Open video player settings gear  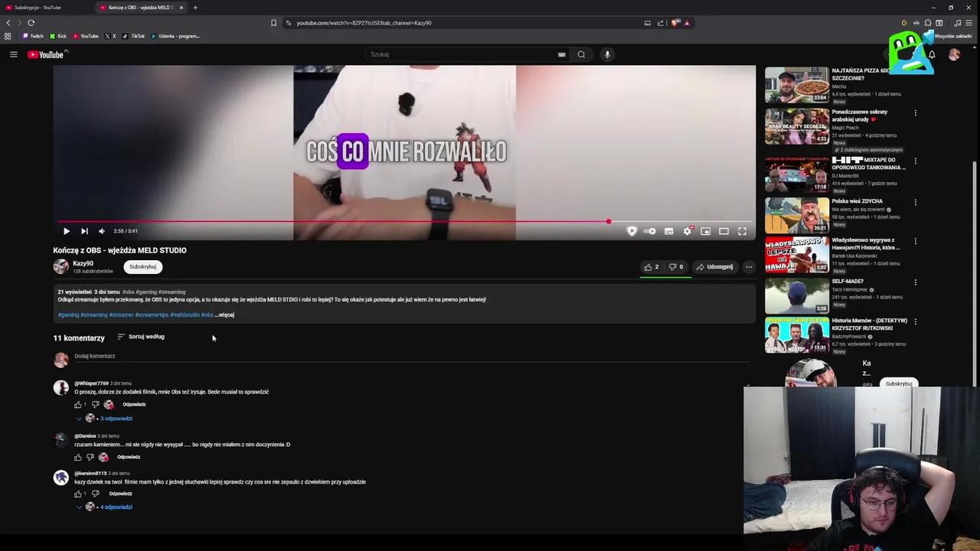[x=688, y=231]
